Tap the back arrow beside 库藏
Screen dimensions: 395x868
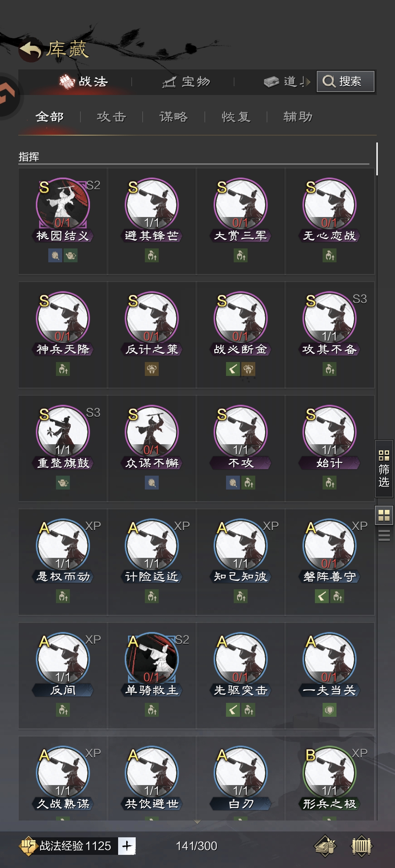pos(30,50)
